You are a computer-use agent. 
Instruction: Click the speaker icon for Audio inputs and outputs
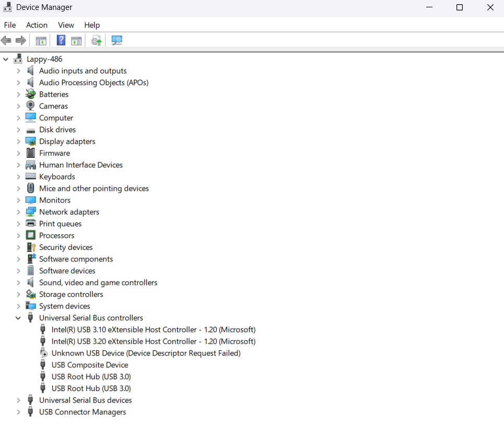click(x=30, y=71)
